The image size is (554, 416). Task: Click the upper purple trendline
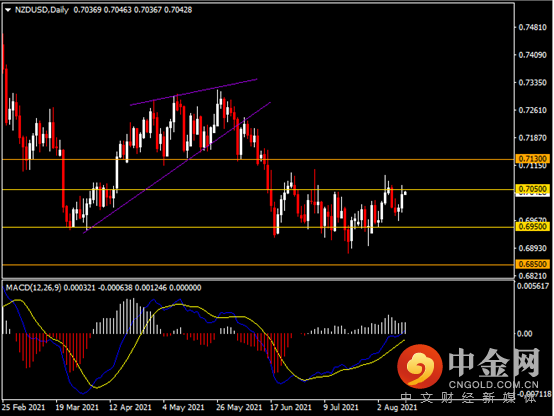pos(194,92)
